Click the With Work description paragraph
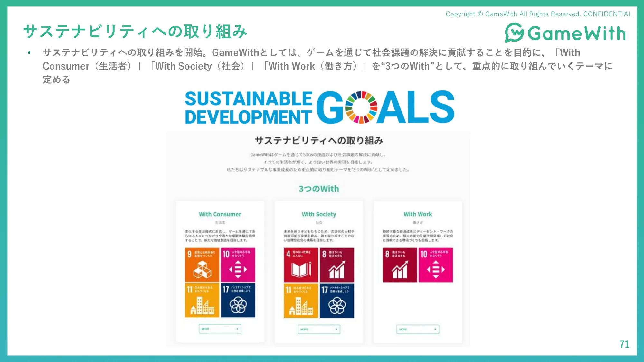Image resolution: width=644 pixels, height=362 pixels. pos(418,236)
